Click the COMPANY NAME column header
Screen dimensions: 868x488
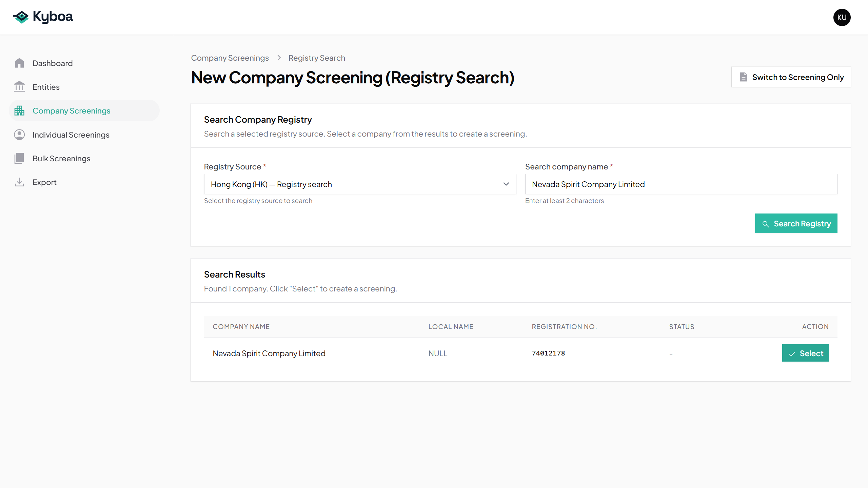[x=241, y=327]
